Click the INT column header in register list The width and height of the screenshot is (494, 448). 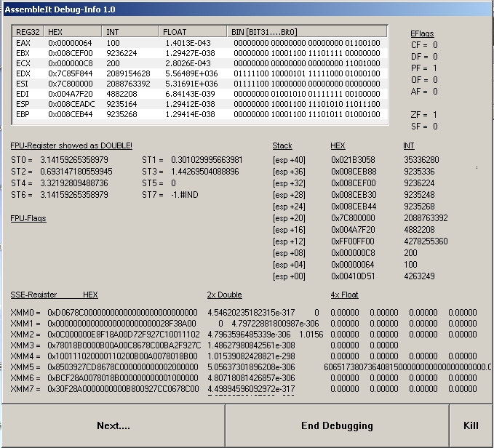coord(130,32)
